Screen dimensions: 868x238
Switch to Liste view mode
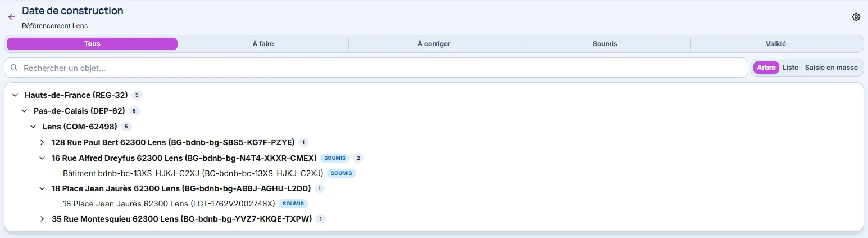790,68
